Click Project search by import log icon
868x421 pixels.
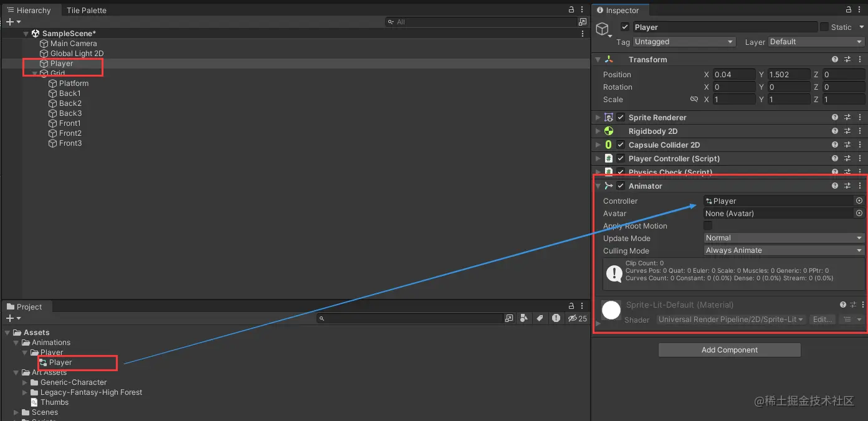pos(556,318)
